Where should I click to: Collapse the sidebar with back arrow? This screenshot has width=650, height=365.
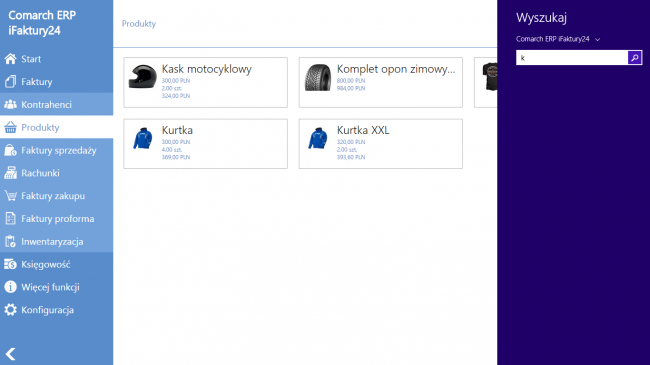[x=10, y=354]
